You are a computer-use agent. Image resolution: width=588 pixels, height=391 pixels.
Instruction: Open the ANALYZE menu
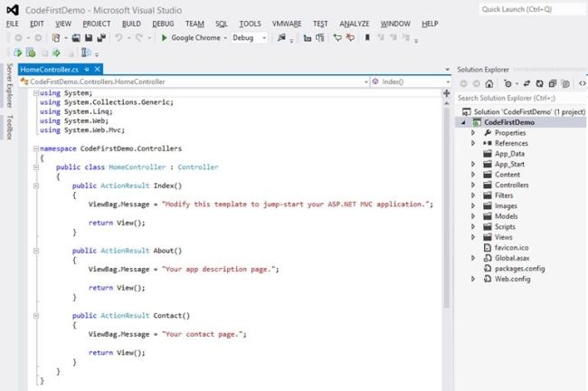355,24
